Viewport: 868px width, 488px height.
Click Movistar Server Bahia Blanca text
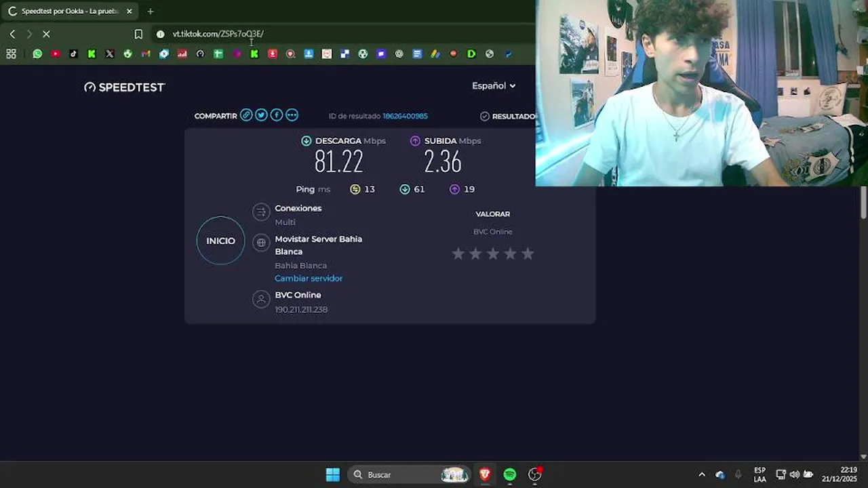coord(319,245)
